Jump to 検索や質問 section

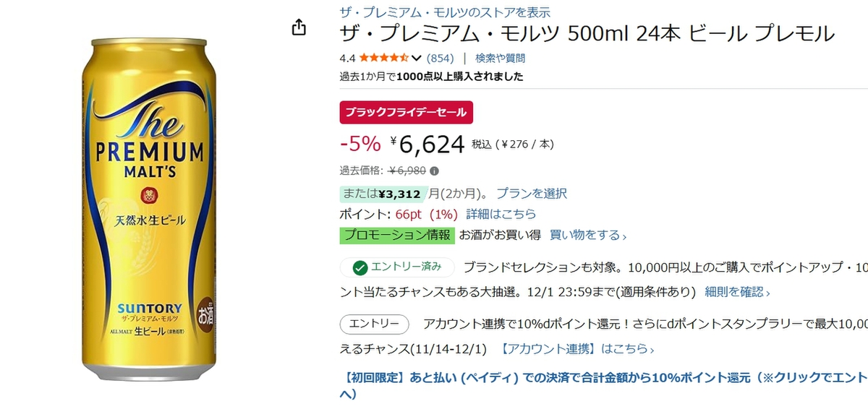500,58
